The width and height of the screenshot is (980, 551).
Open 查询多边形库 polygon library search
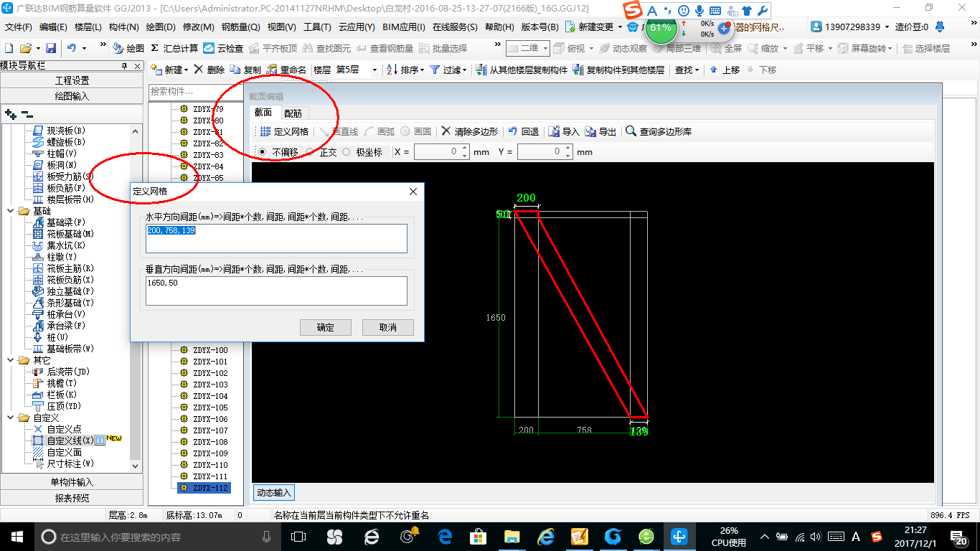pos(659,131)
